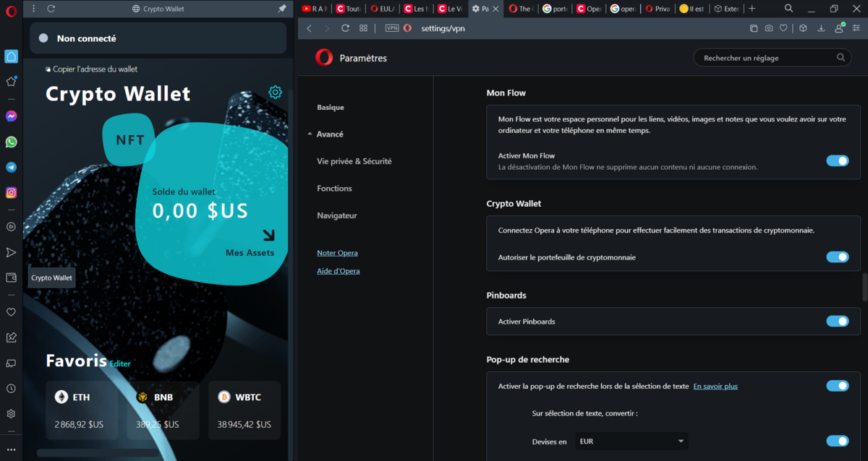
Task: Click the Aide d'Opera link
Action: (338, 271)
